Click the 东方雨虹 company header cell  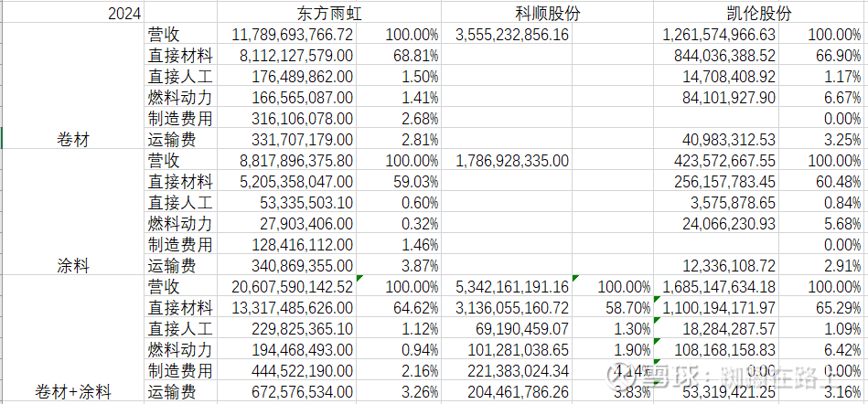328,14
